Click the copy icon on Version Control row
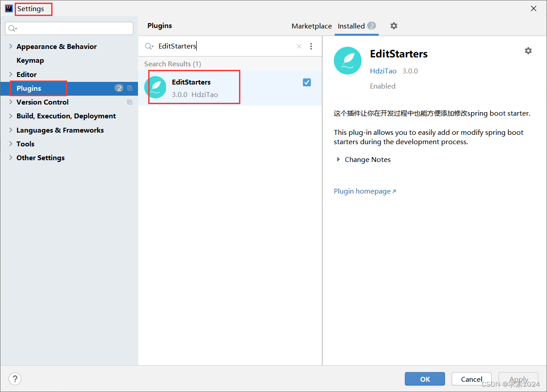 click(130, 102)
